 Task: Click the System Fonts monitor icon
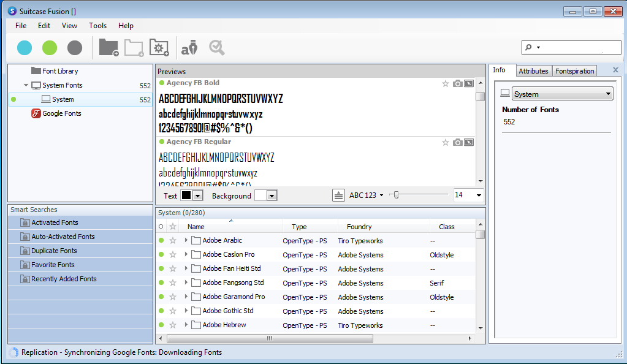36,85
